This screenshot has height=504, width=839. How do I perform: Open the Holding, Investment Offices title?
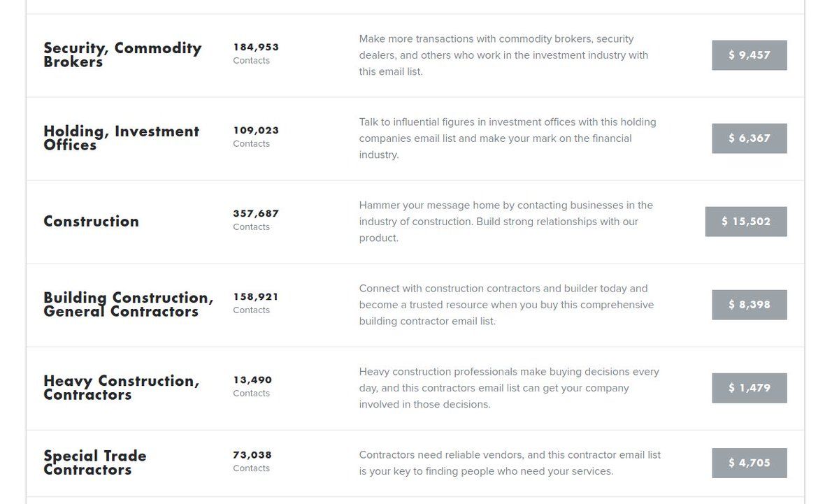(x=121, y=138)
